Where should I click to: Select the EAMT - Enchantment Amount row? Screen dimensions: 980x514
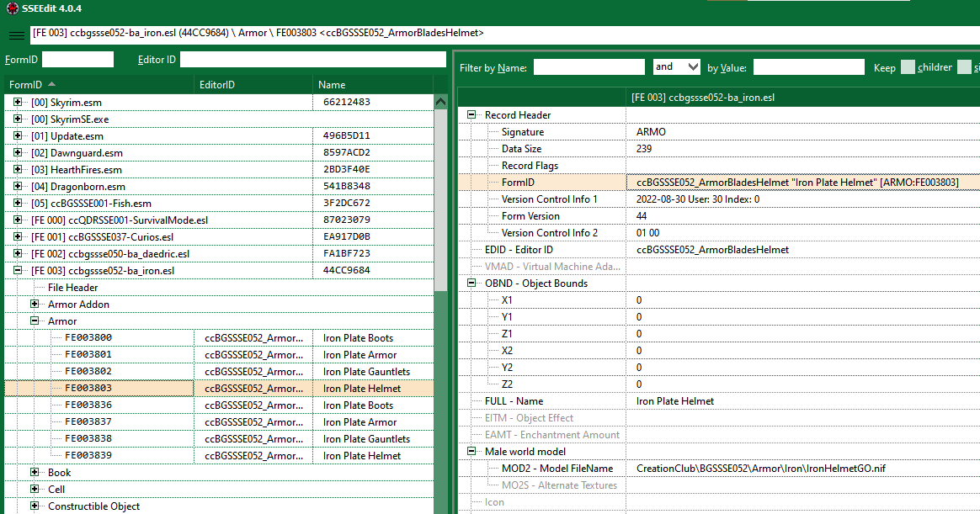click(x=719, y=435)
